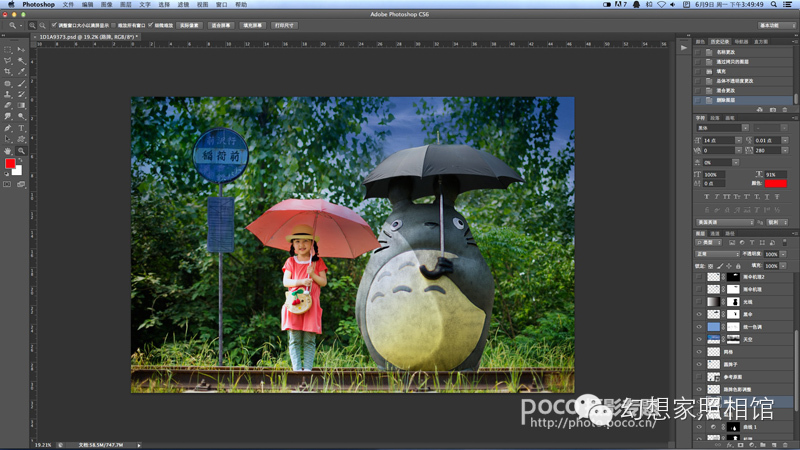Create new snapshot camera icon in History
Screen dimensions: 800x450
773,110
